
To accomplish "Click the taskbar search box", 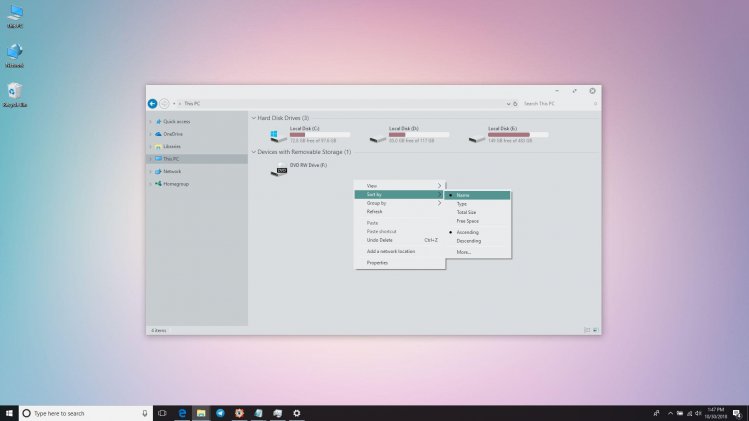I will (x=86, y=413).
